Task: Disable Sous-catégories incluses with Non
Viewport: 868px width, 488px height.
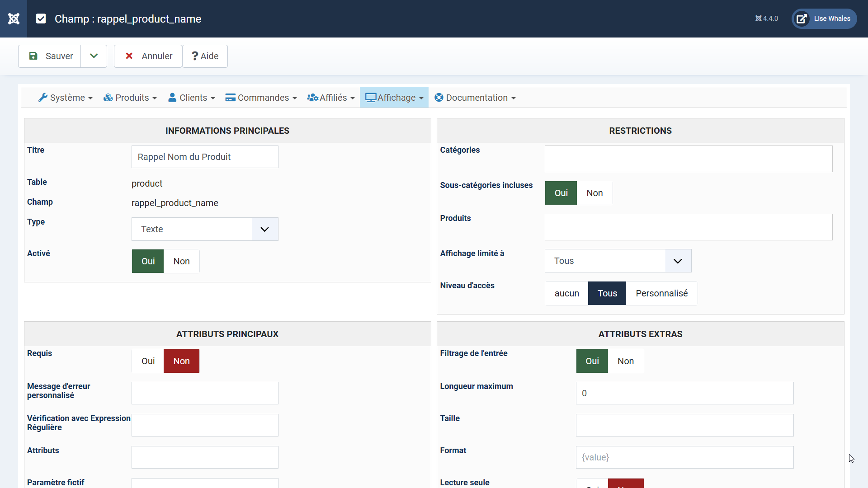Action: point(594,193)
